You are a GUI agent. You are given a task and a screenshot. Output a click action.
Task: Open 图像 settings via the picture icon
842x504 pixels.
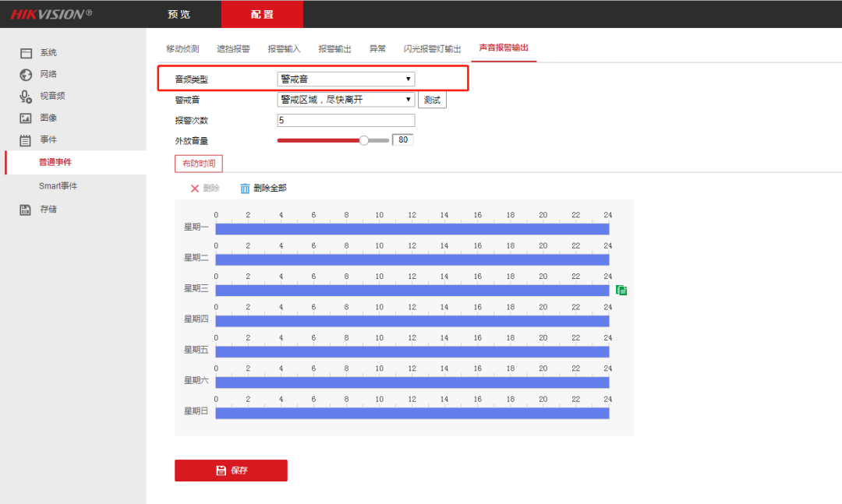[x=25, y=118]
